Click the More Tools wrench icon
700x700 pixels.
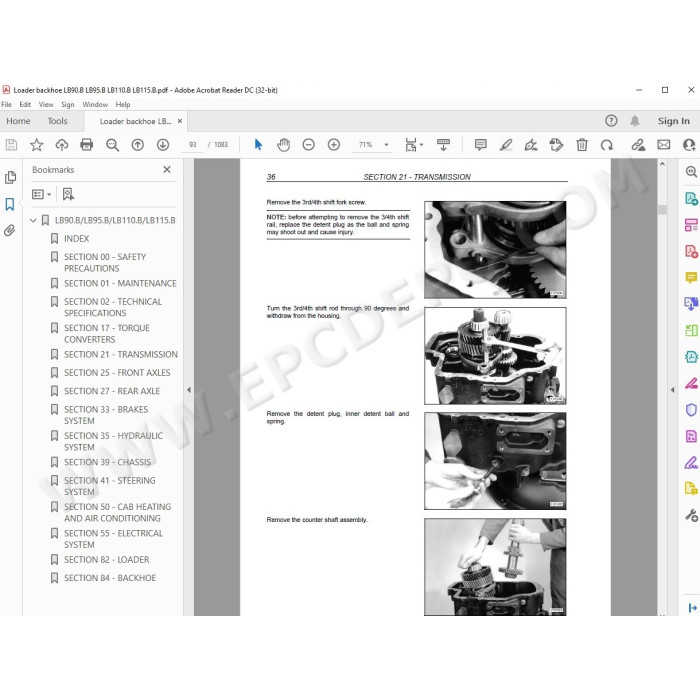coord(691,516)
